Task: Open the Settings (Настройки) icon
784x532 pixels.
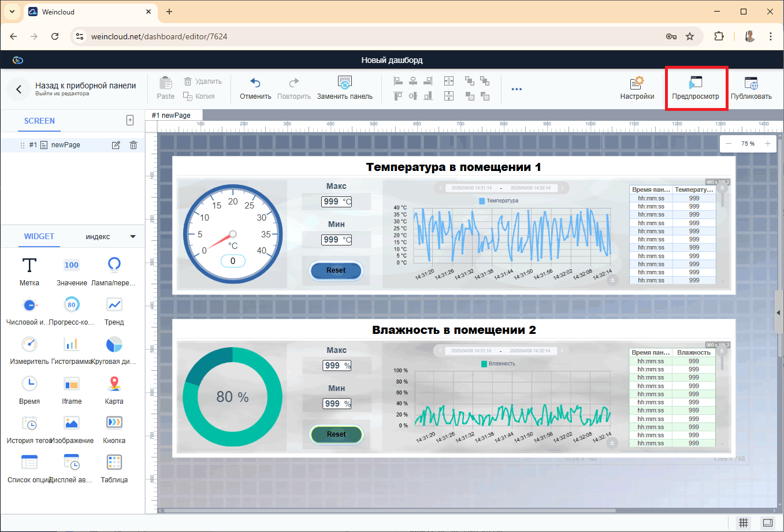Action: 637,84
